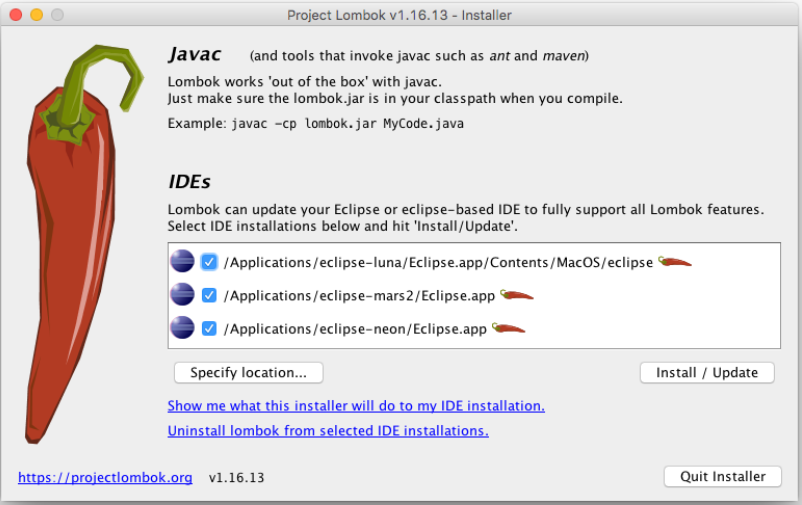The height and width of the screenshot is (505, 802).
Task: Close the installer window with red button
Action: click(x=16, y=15)
